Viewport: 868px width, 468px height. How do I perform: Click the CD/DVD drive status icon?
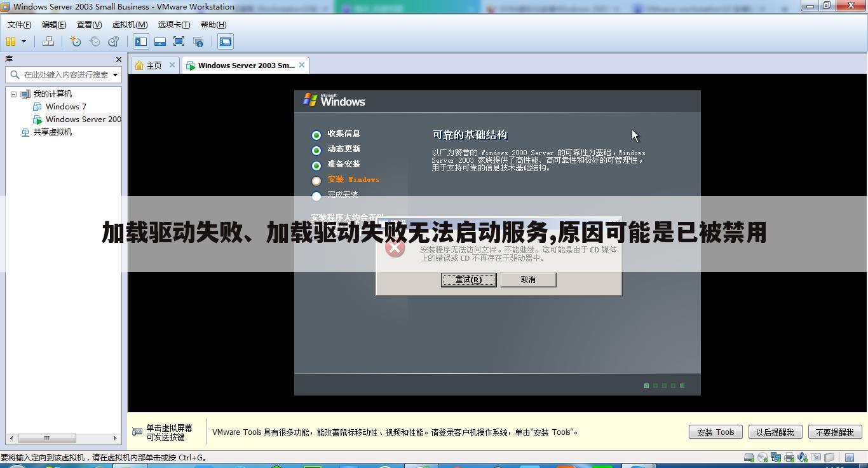(763, 457)
